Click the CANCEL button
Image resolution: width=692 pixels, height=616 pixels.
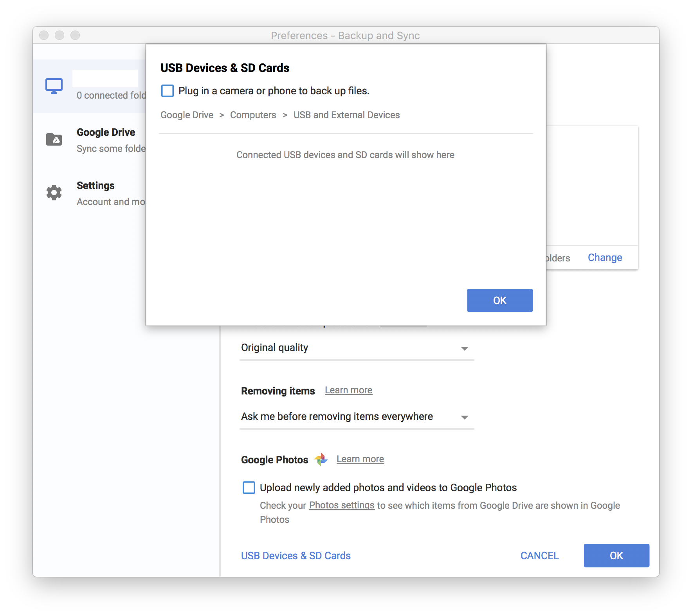click(539, 556)
